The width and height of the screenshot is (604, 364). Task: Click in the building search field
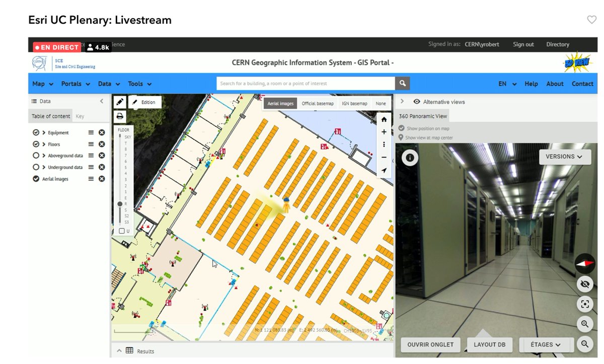tap(306, 83)
